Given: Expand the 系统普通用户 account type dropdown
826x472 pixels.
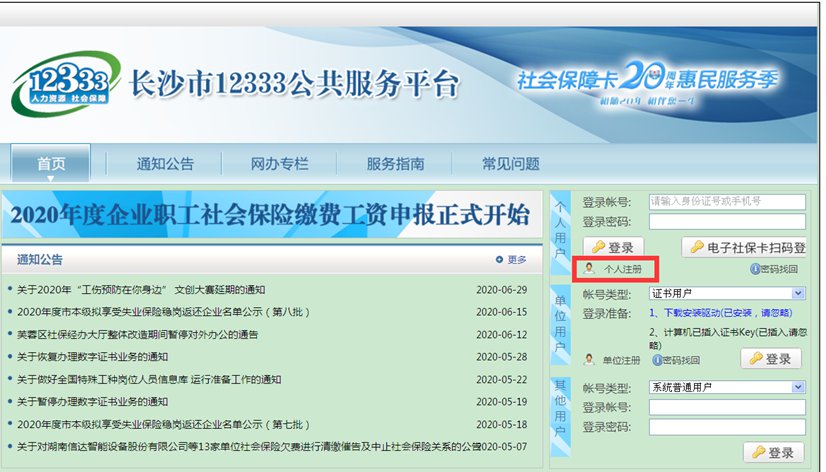Looking at the screenshot, I should click(x=798, y=387).
